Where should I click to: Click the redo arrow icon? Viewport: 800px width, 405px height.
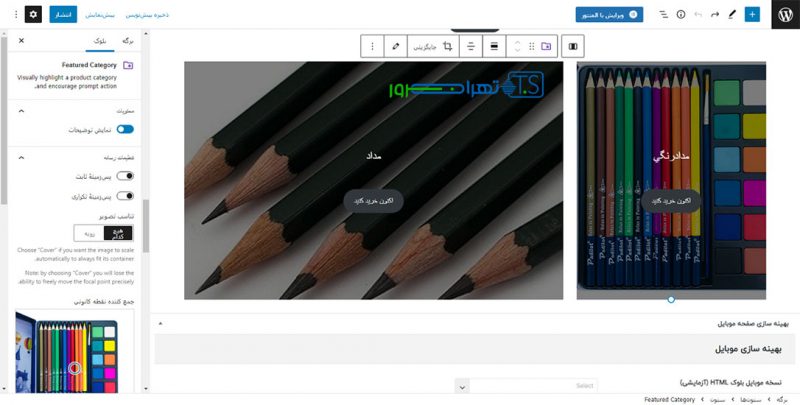(x=714, y=15)
